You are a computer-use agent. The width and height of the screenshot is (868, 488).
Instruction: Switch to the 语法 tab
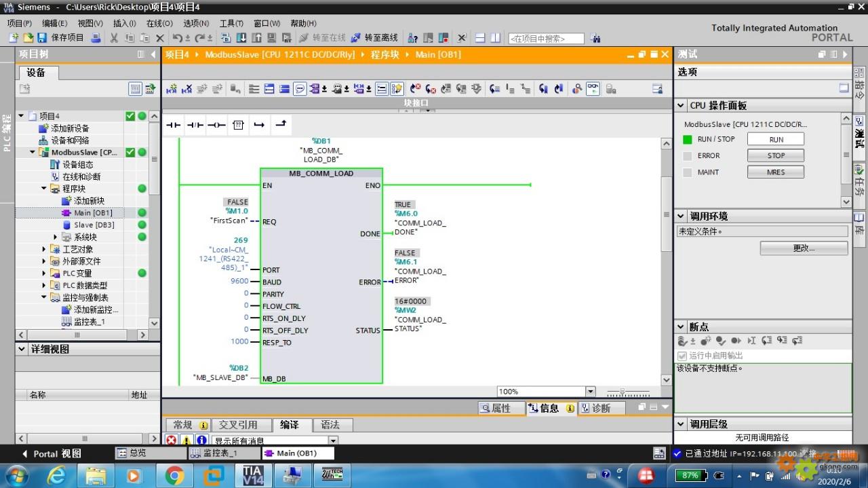point(330,425)
